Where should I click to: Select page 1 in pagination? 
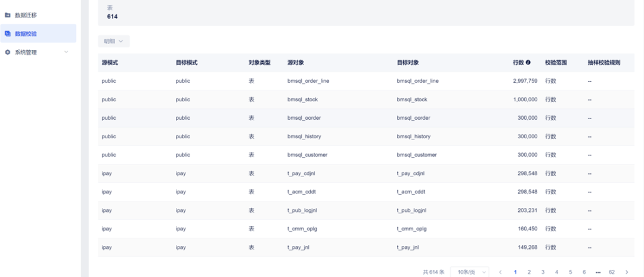(x=515, y=272)
